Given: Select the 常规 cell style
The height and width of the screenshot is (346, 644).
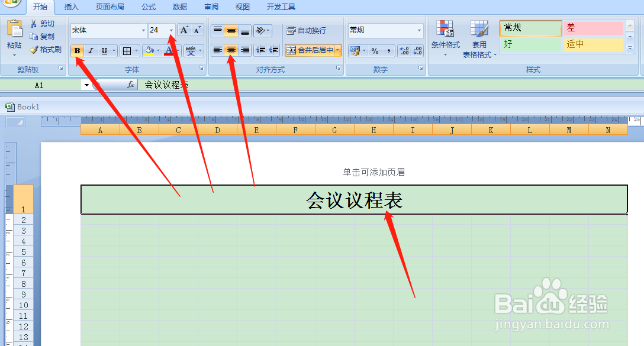Looking at the screenshot, I should pyautogui.click(x=530, y=28).
